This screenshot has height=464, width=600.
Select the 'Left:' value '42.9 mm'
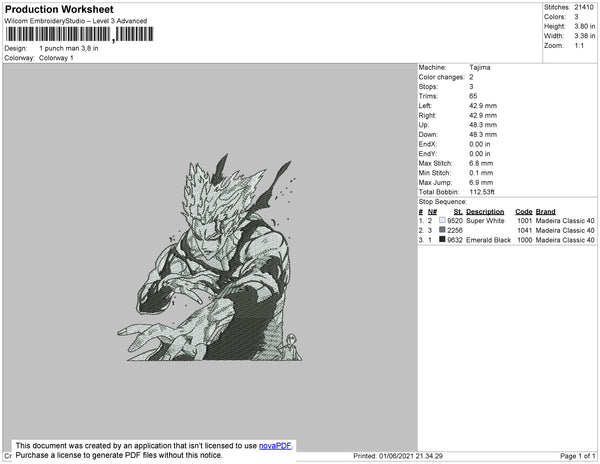(483, 106)
